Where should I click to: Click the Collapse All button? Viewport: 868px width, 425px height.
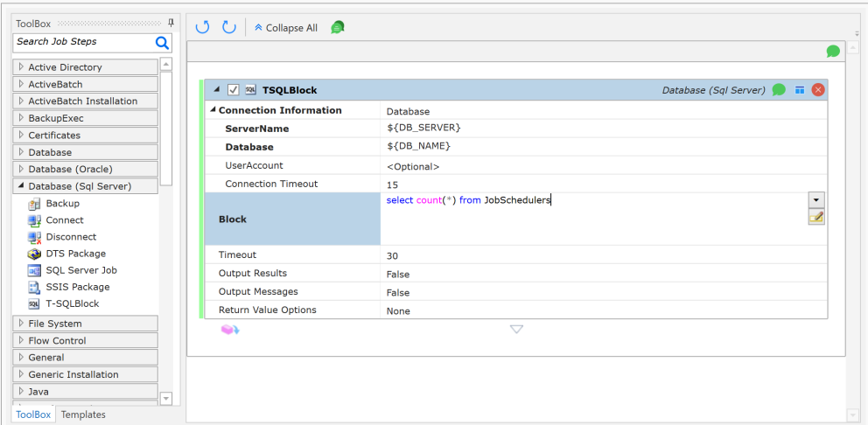(x=286, y=28)
